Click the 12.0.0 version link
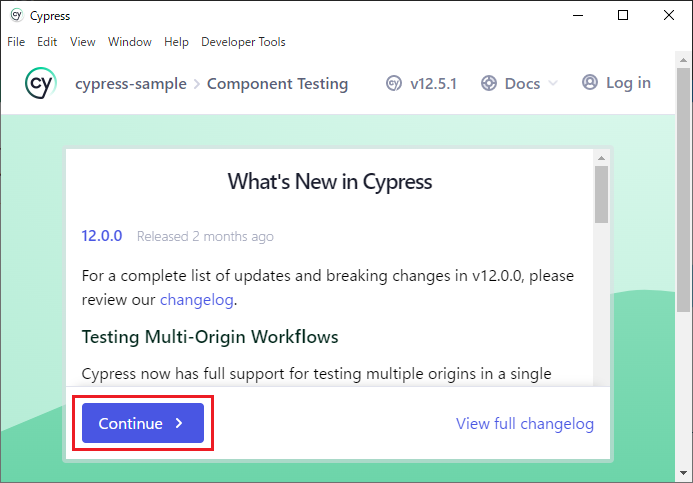693x483 pixels. [102, 236]
